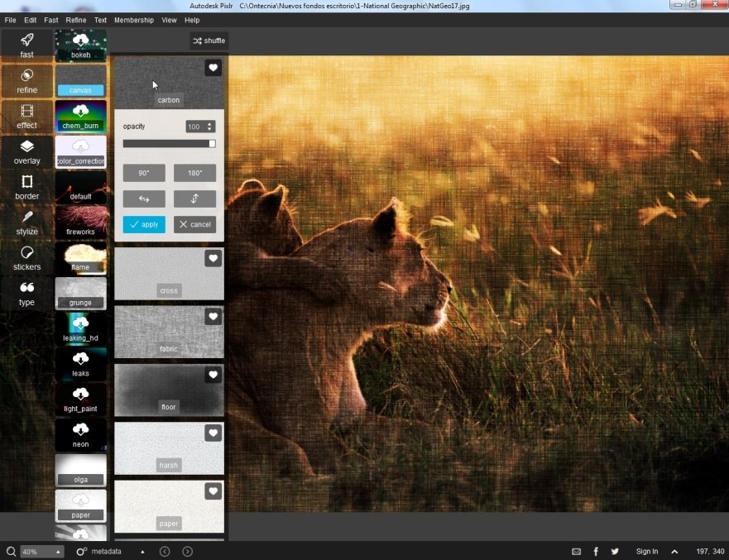Viewport: 729px width, 560px height.
Task: Download the chem_burn overlay pack
Action: tap(80, 117)
